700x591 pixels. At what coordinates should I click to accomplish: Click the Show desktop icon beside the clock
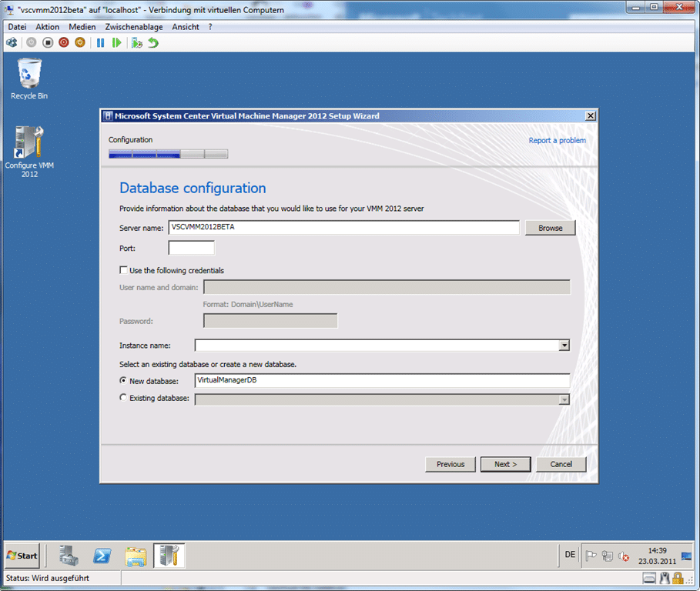coord(686,556)
